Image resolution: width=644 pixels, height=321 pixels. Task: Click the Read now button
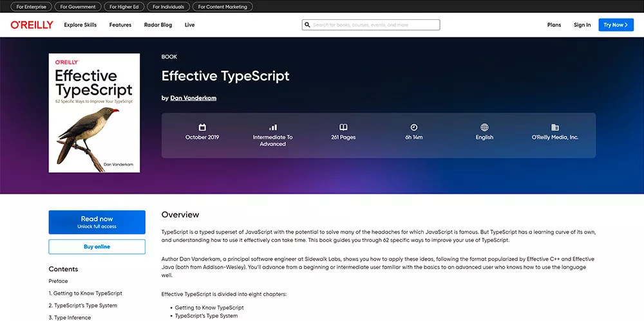(x=97, y=222)
